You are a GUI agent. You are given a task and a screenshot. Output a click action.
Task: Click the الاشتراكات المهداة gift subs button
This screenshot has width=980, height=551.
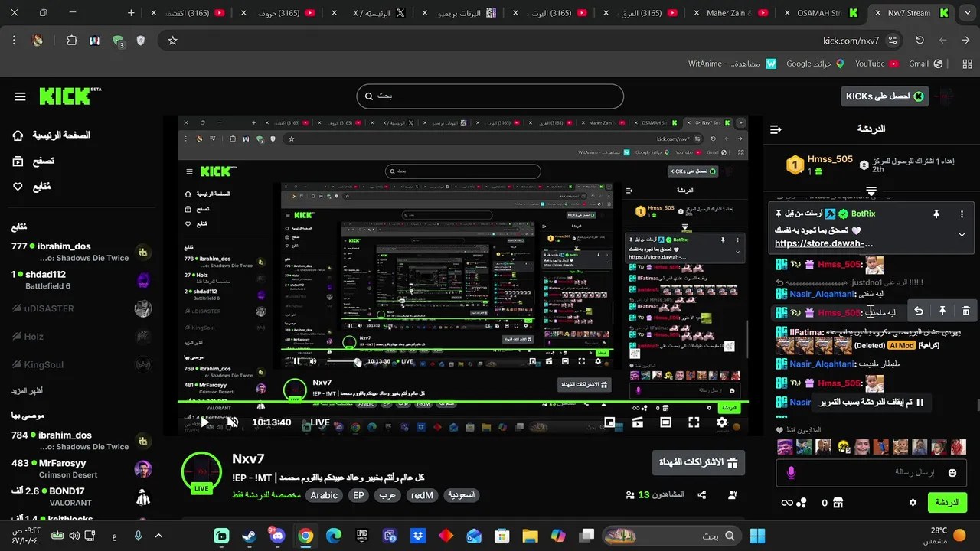point(698,462)
